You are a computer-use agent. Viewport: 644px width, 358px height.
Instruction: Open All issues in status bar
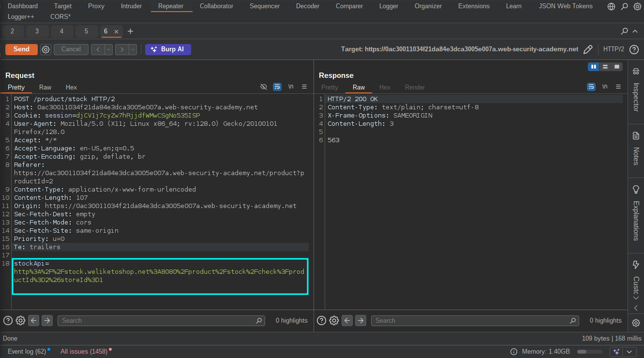[84, 351]
